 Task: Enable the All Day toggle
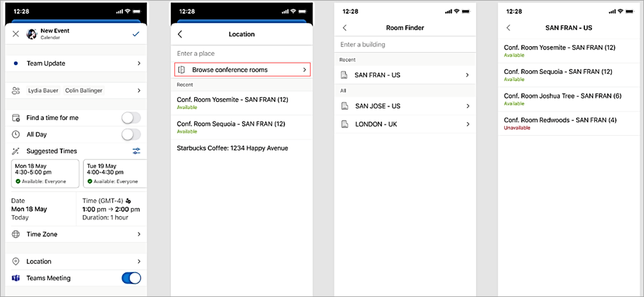(131, 135)
